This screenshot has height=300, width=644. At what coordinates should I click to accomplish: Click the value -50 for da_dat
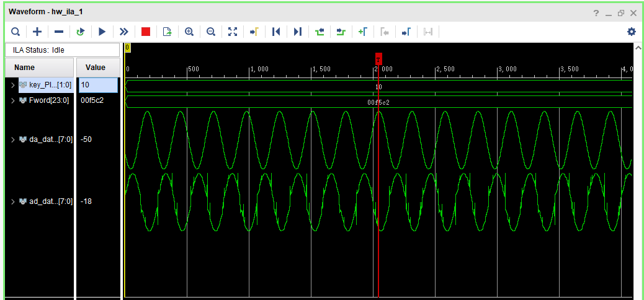[86, 139]
